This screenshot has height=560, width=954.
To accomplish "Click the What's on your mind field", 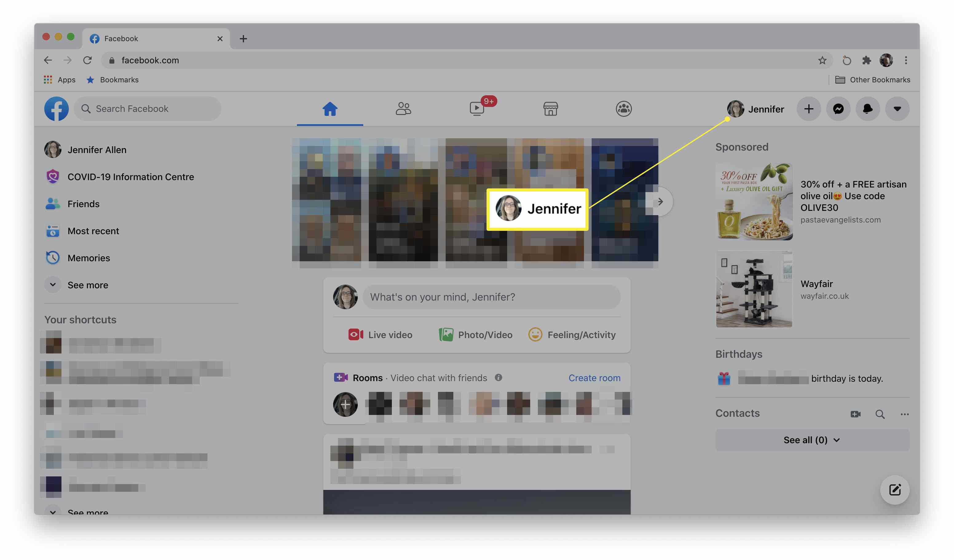I will 491,297.
